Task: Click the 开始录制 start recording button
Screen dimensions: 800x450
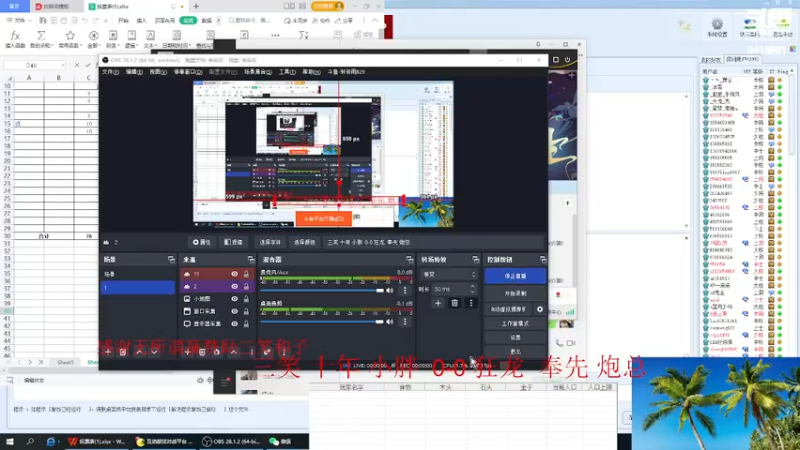Action: coord(515,293)
